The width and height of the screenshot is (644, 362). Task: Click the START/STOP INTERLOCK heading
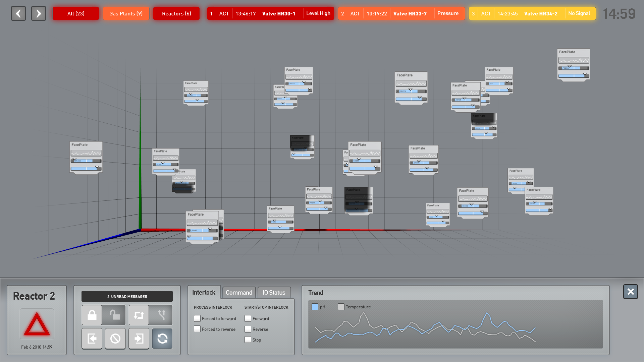tap(266, 307)
